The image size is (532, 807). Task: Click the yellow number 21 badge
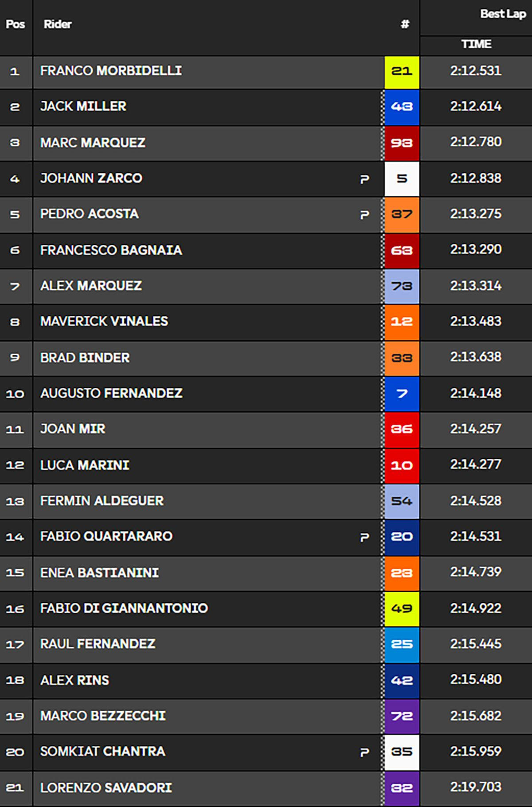pyautogui.click(x=402, y=71)
